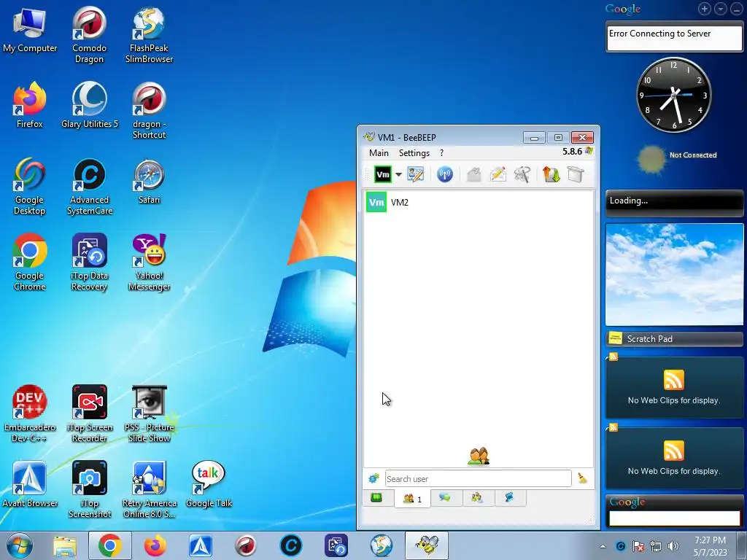Click the analog clock gadget

click(x=673, y=96)
